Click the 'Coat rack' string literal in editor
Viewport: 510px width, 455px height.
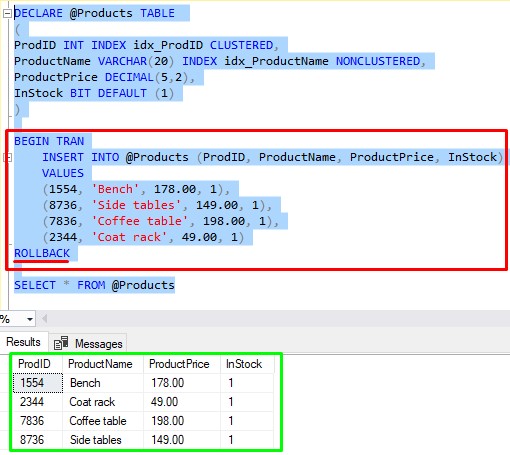pos(129,237)
